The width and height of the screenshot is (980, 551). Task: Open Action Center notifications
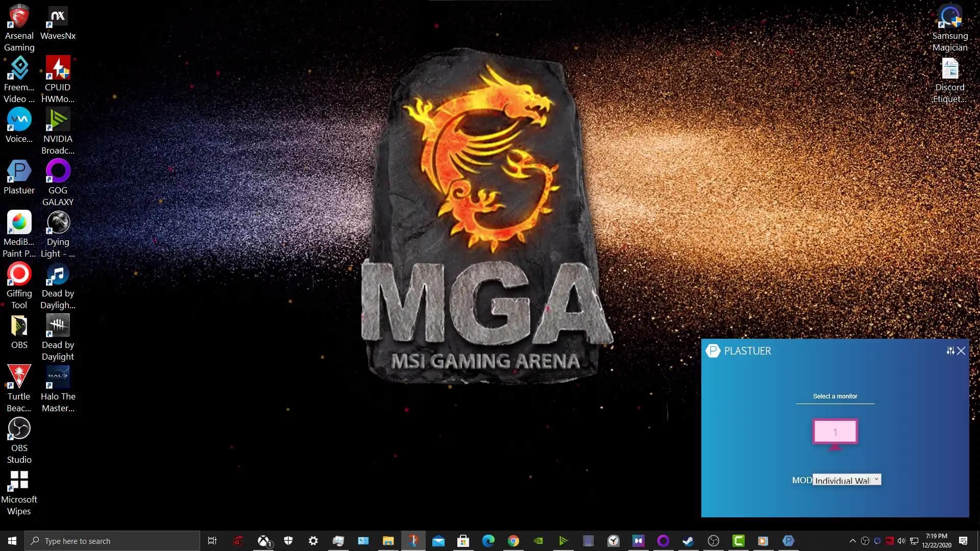pos(963,541)
